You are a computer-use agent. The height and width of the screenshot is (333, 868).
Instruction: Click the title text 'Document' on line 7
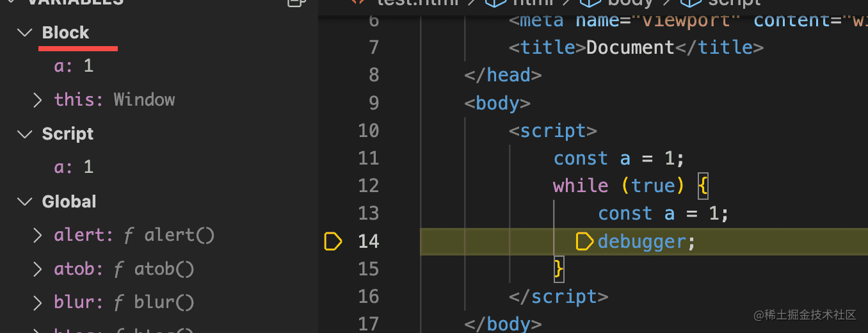[x=631, y=47]
